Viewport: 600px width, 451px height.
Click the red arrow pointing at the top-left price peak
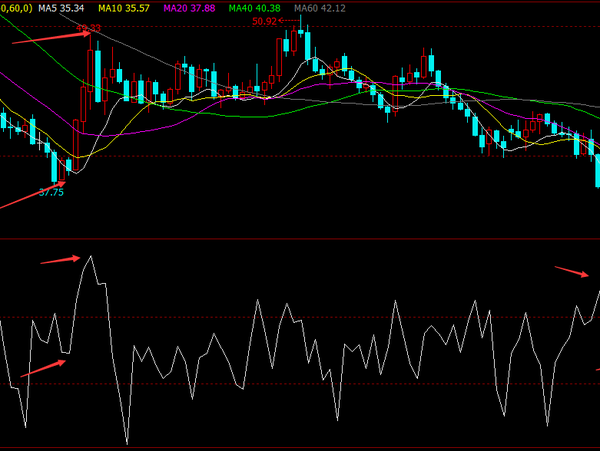click(x=52, y=38)
